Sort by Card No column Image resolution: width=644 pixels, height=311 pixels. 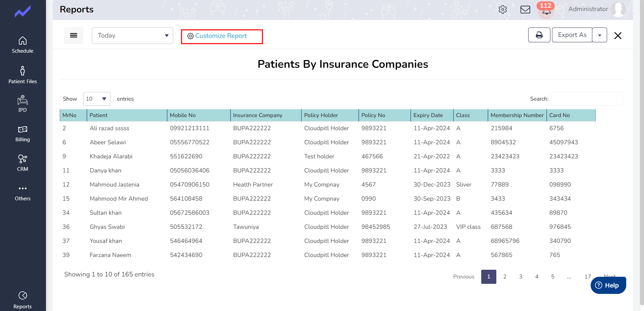tap(571, 115)
